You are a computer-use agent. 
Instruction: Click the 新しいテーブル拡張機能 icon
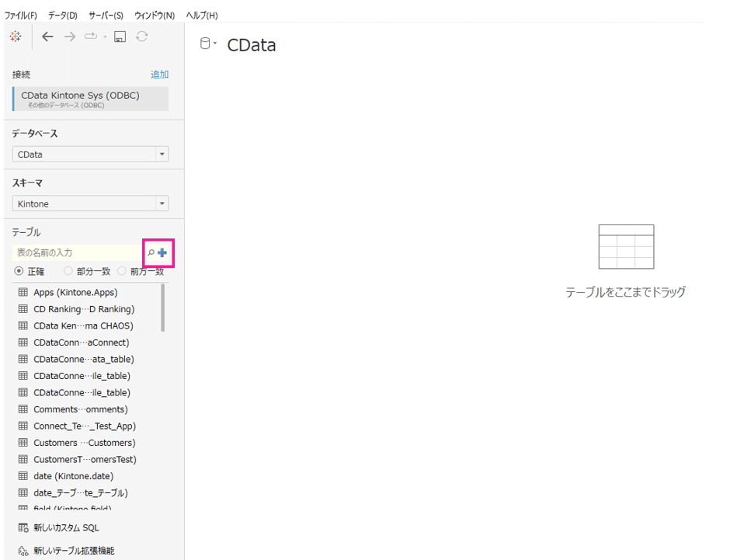23,551
